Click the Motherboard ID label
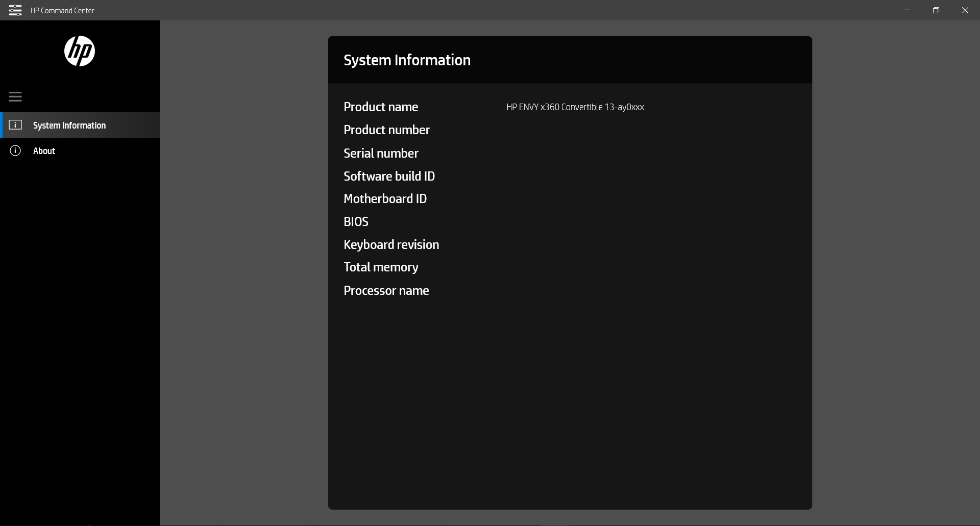Viewport: 980px width, 526px height. tap(385, 198)
